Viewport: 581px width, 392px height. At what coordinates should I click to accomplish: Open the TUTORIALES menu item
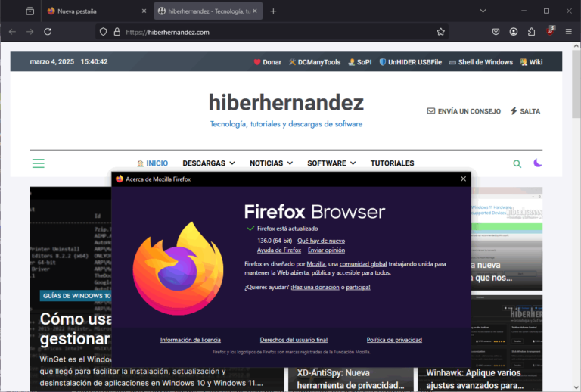[x=392, y=163]
